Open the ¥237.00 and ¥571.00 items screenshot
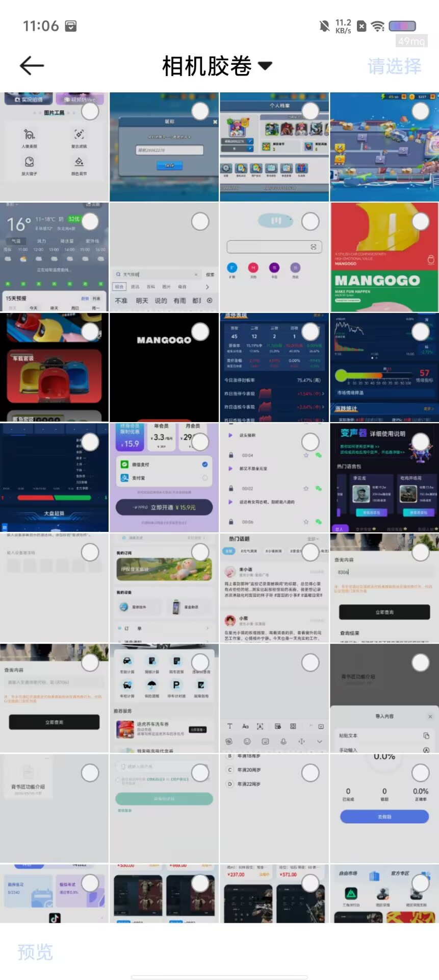 pyautogui.click(x=274, y=893)
